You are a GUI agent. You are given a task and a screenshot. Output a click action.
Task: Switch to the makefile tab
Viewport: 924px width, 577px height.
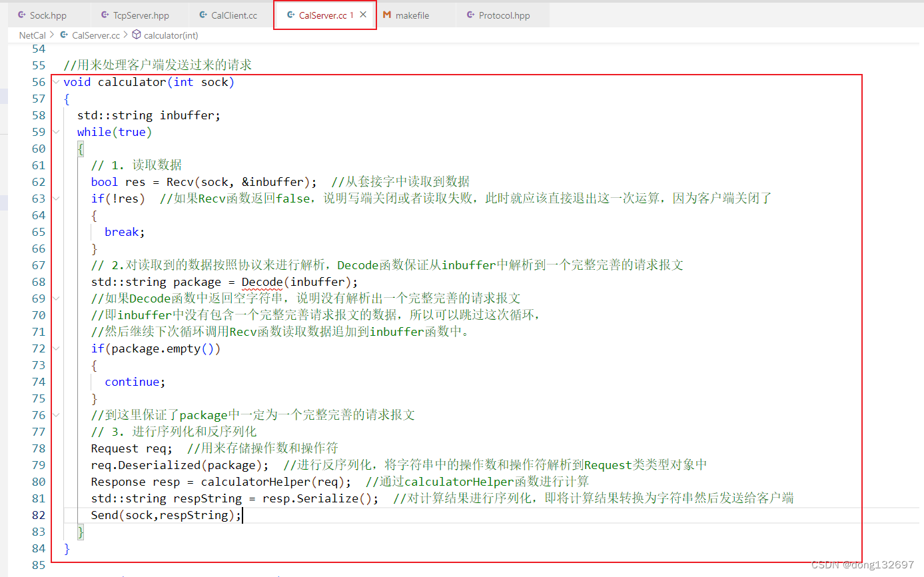point(414,15)
